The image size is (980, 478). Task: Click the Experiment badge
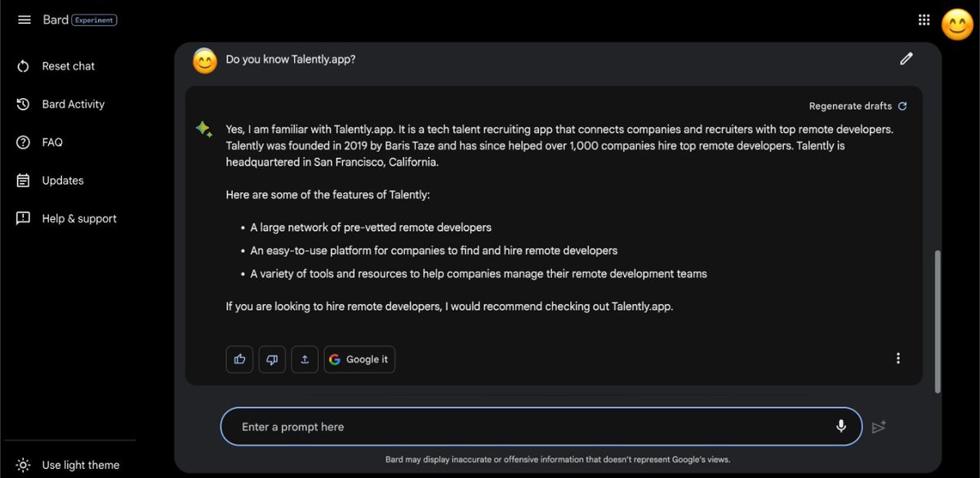pos(95,20)
